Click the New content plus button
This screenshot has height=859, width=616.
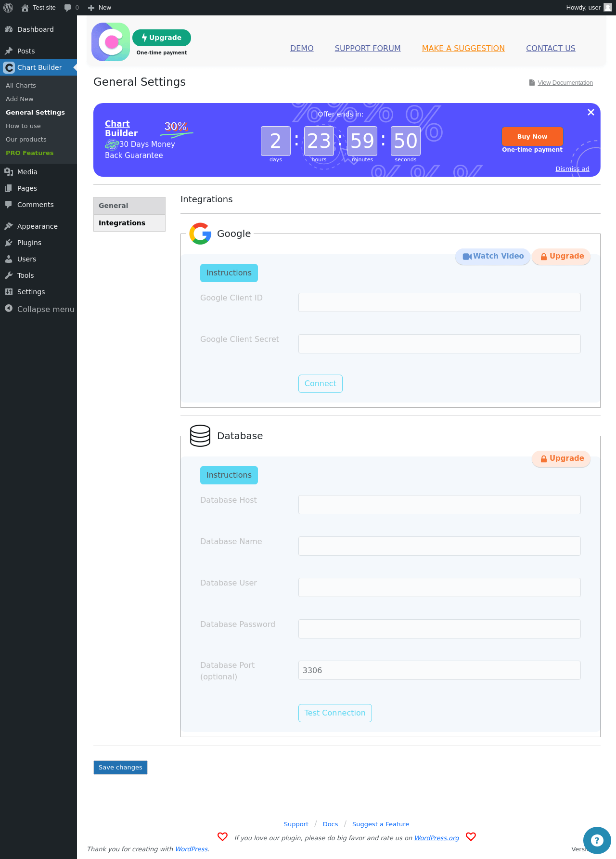(x=99, y=8)
